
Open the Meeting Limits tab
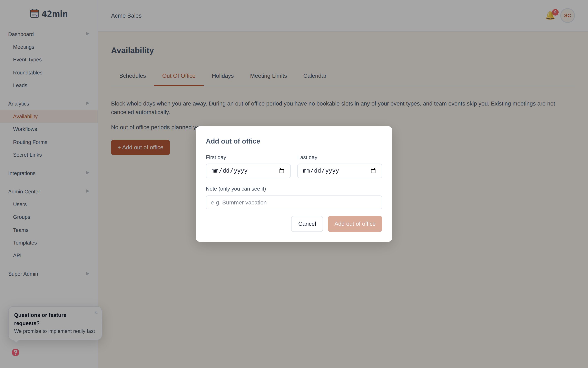click(x=268, y=76)
